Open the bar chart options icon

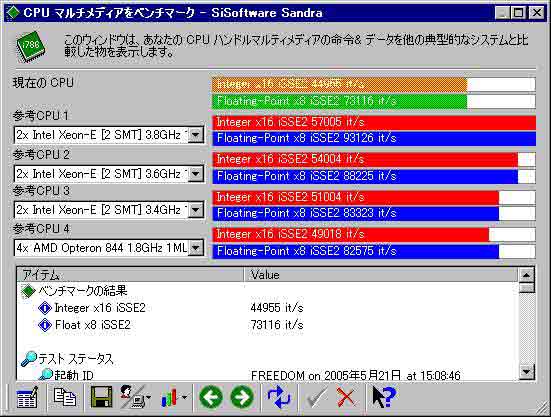coord(170,398)
